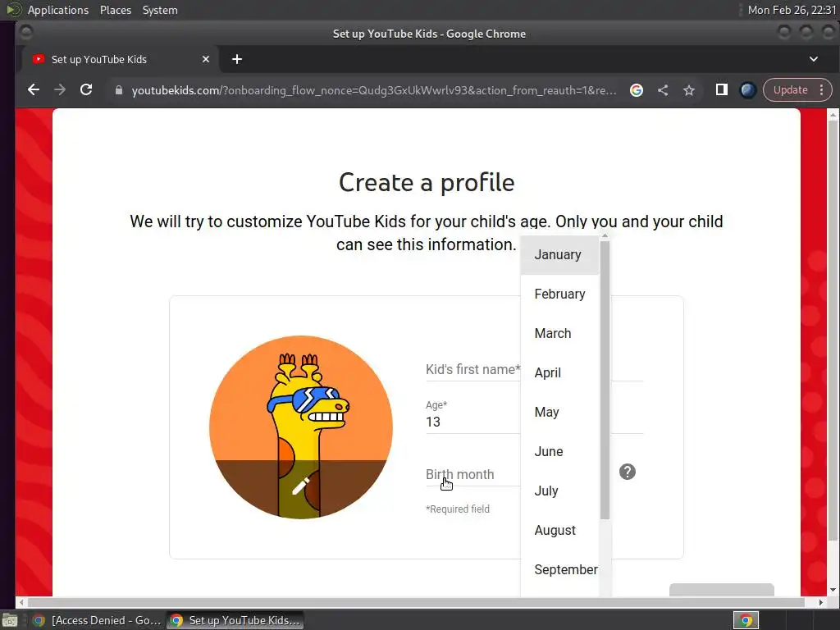The width and height of the screenshot is (840, 630).
Task: Open a new tab with the plus icon
Action: pyautogui.click(x=237, y=59)
